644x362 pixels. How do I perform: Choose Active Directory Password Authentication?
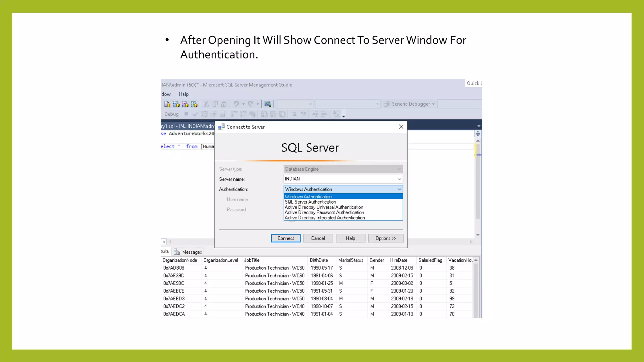click(x=343, y=213)
